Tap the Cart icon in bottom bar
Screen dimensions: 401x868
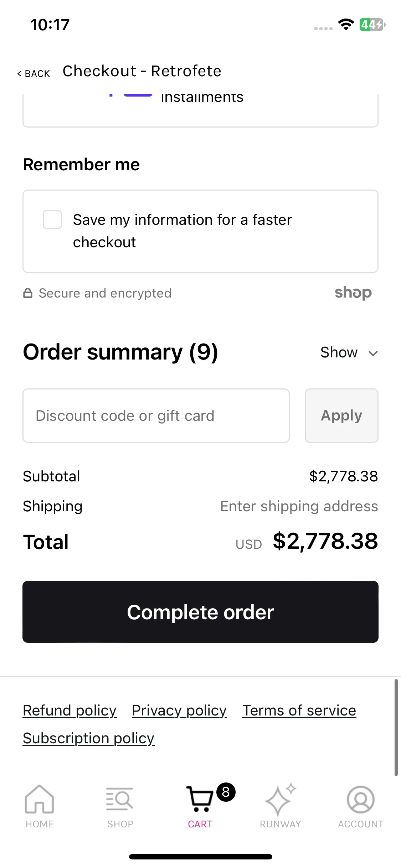[x=200, y=799]
